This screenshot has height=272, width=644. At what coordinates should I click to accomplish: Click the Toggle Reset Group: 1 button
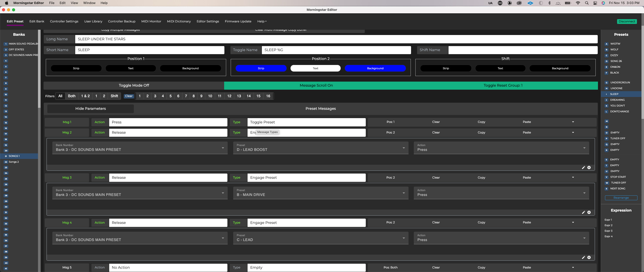pyautogui.click(x=503, y=85)
